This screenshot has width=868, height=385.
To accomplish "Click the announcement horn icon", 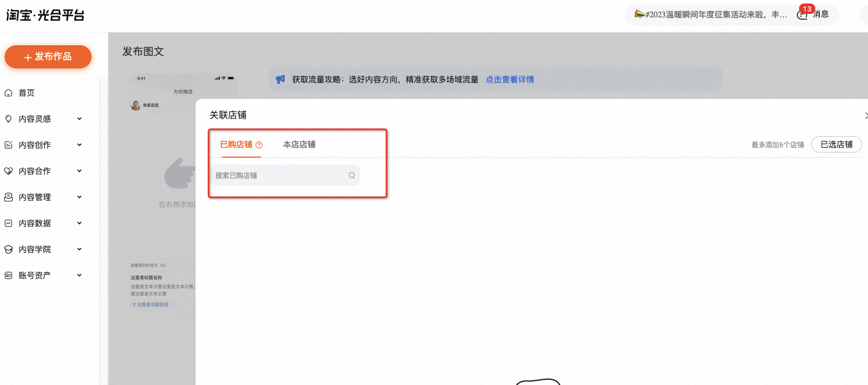I will tap(640, 14).
